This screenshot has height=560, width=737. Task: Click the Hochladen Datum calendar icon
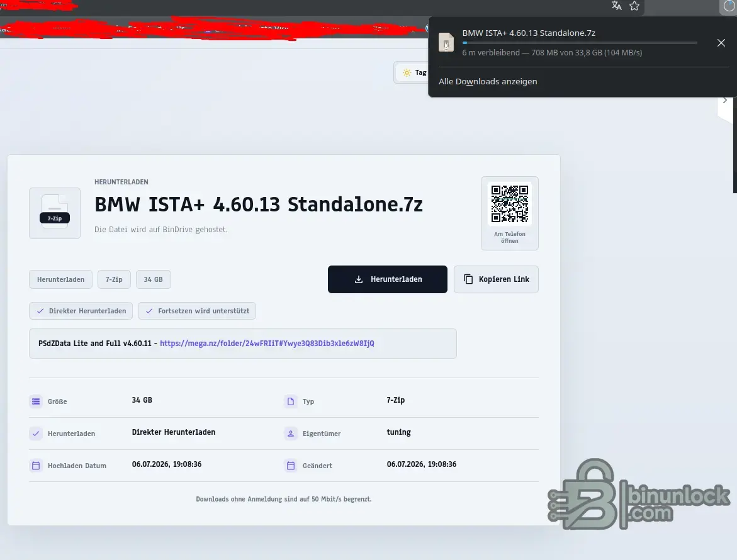36,466
